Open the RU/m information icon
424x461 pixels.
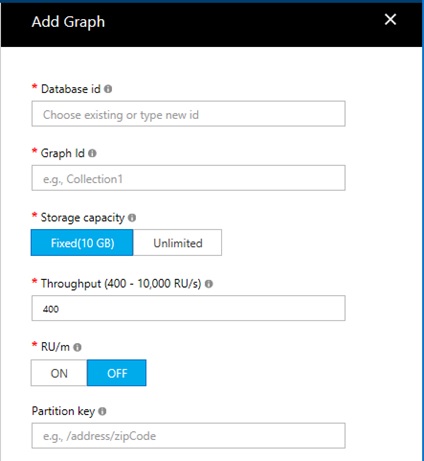(x=77, y=347)
